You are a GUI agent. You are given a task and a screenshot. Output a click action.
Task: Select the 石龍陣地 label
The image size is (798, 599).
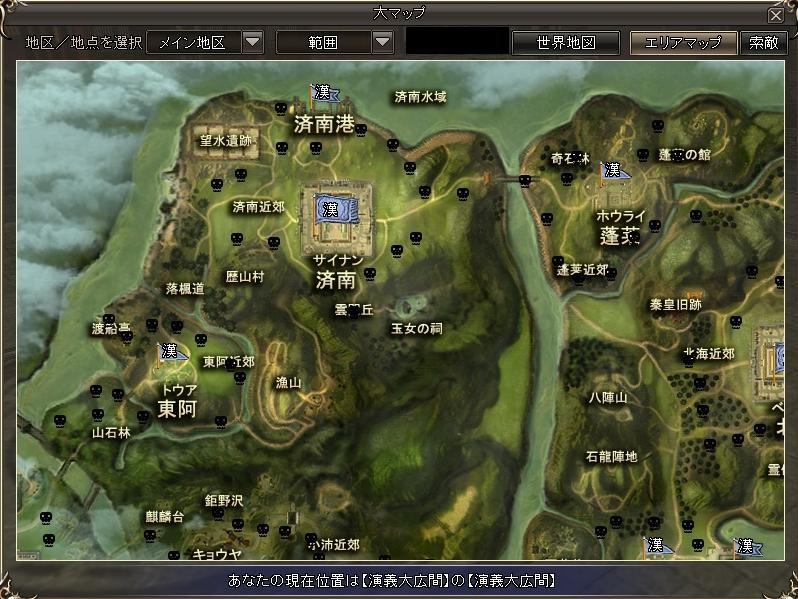point(611,457)
